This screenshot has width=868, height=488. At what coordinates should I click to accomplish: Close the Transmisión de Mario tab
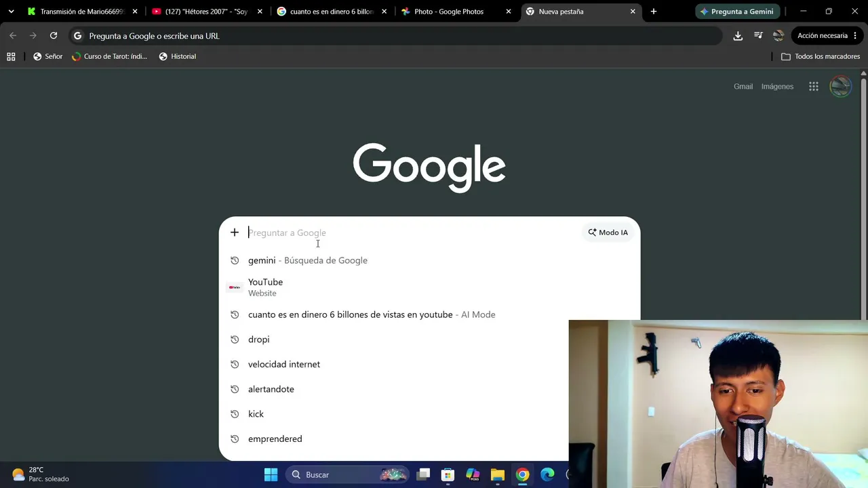point(135,12)
